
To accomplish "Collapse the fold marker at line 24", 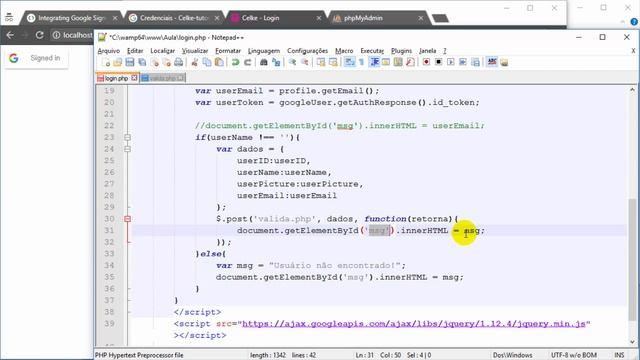I will click(x=127, y=149).
